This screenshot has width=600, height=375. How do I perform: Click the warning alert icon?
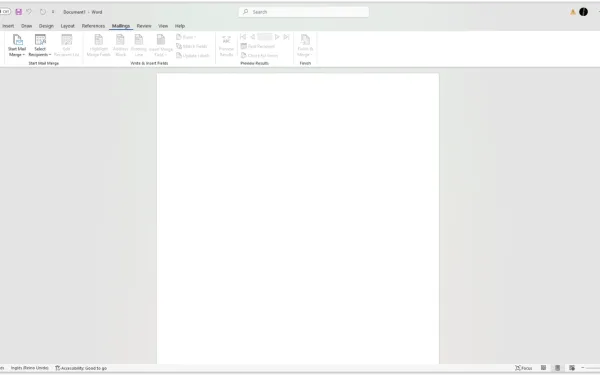click(x=573, y=12)
